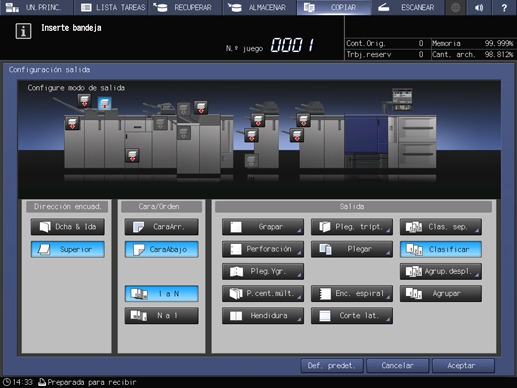Select the far-left finisher output tray icon
Viewport: 517px width, 388px height.
72,123
